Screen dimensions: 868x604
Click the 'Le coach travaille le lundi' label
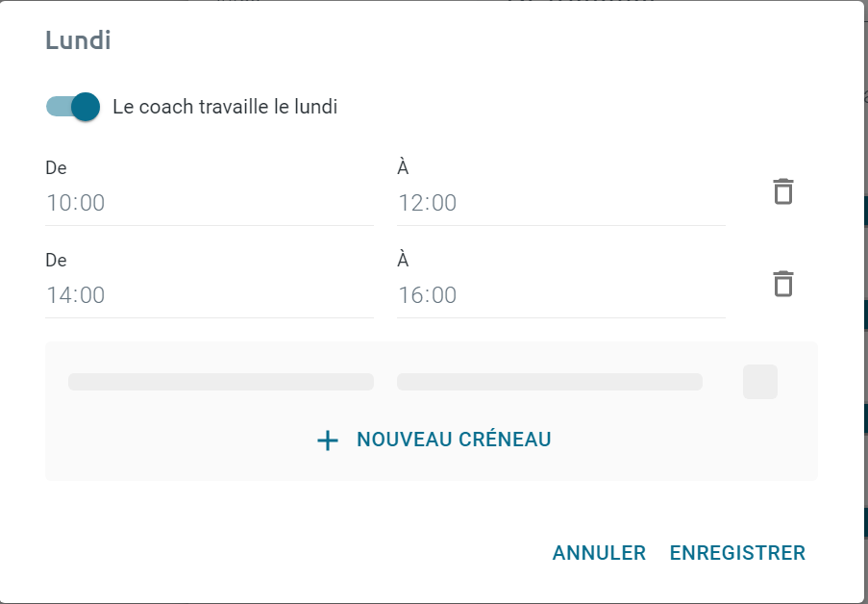pyautogui.click(x=225, y=107)
